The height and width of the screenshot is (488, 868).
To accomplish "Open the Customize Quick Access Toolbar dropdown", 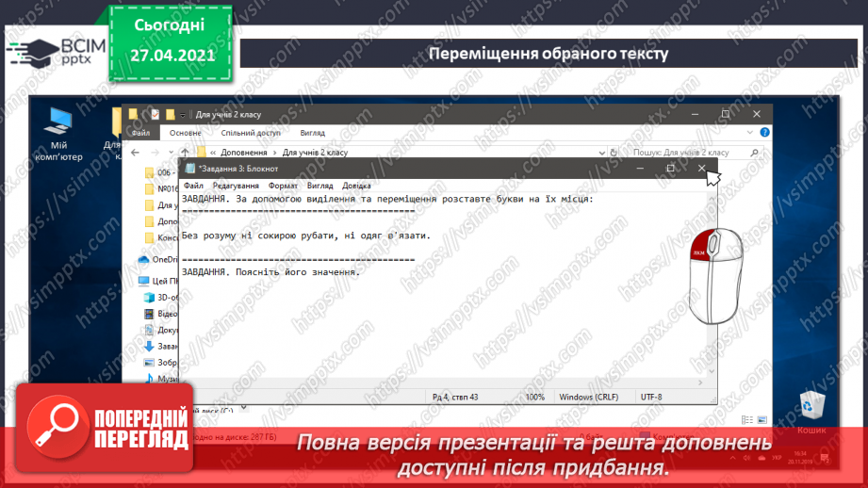I will pyautogui.click(x=183, y=115).
